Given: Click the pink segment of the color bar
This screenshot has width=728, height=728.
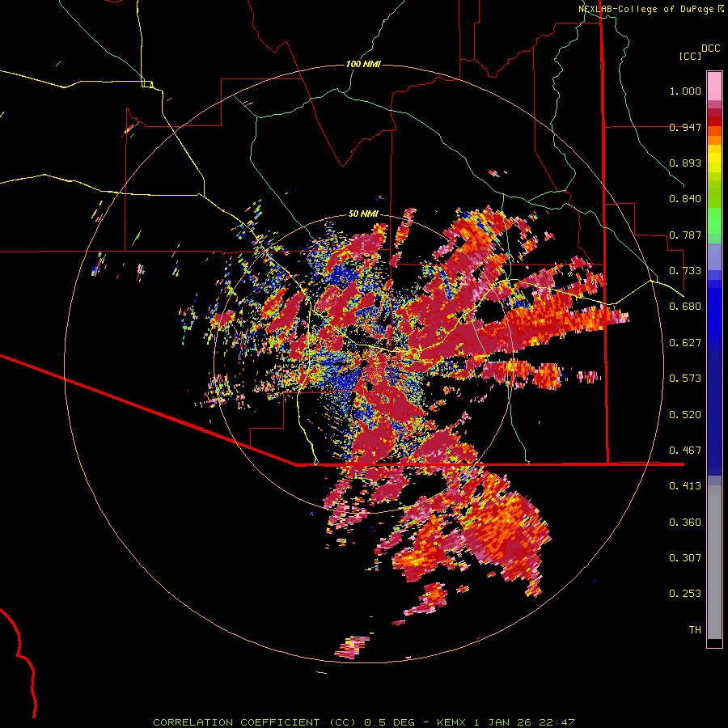Looking at the screenshot, I should point(714,86).
